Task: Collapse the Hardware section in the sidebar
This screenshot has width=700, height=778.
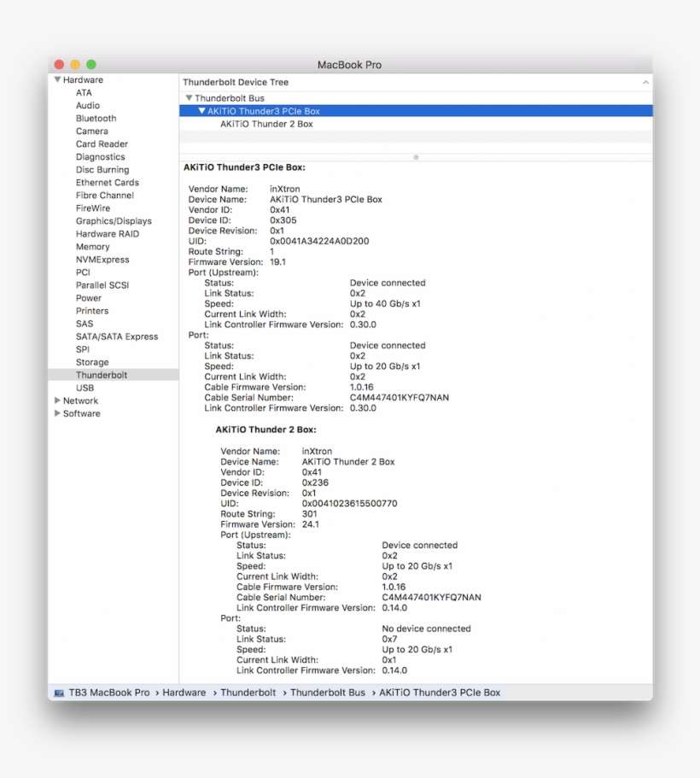Action: [x=57, y=80]
